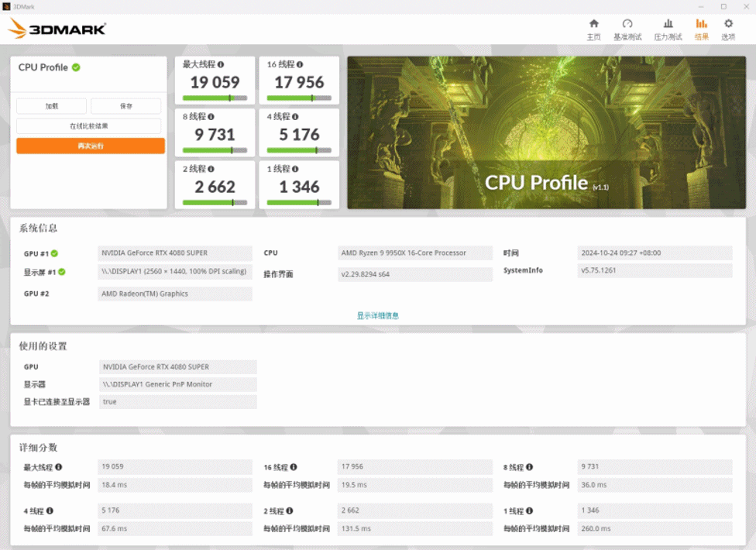Image resolution: width=756 pixels, height=550 pixels.
Task: Click info icon next to 最大线程 score card
Action: pos(220,64)
